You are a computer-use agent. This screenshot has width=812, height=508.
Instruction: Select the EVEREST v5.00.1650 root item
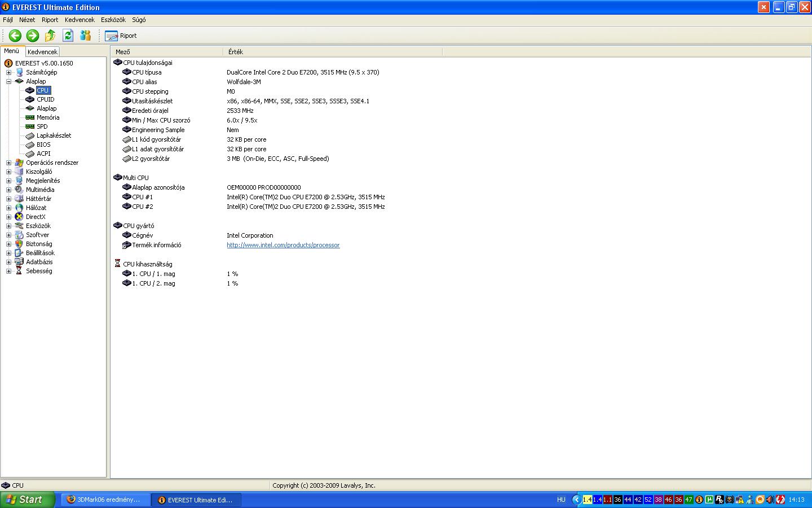click(44, 63)
